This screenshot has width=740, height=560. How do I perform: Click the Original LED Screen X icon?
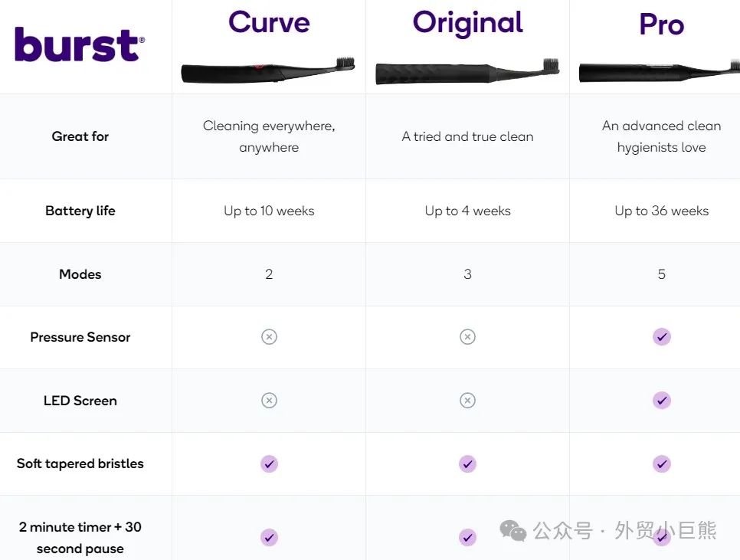point(468,401)
